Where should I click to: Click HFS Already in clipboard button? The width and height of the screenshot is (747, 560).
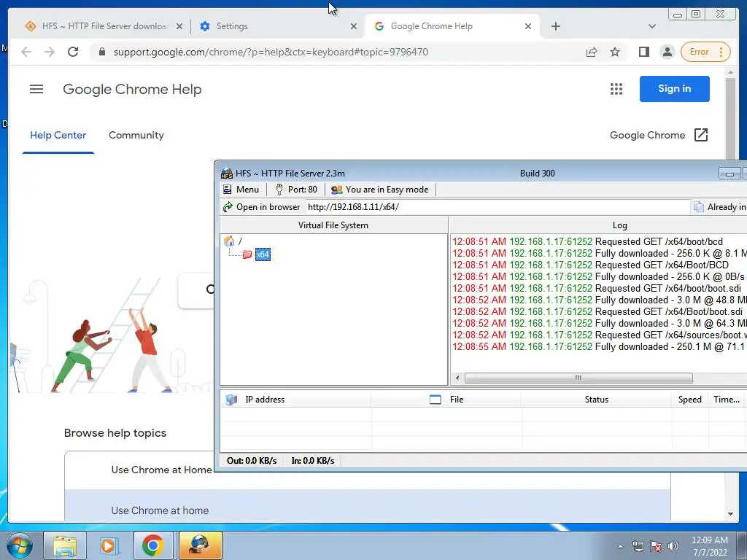719,207
